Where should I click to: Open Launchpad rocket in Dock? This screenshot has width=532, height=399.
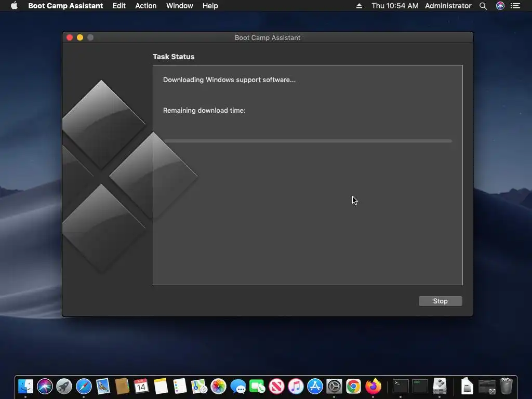click(x=64, y=386)
